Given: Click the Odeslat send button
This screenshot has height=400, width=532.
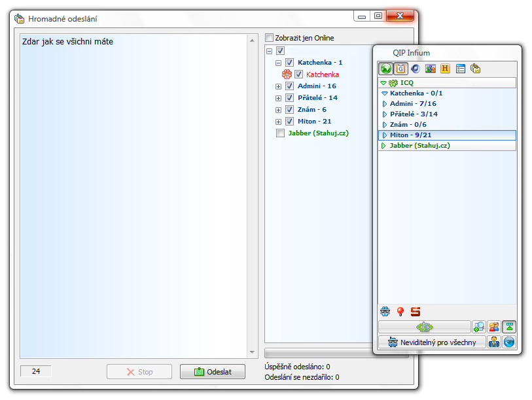Looking at the screenshot, I should 213,371.
